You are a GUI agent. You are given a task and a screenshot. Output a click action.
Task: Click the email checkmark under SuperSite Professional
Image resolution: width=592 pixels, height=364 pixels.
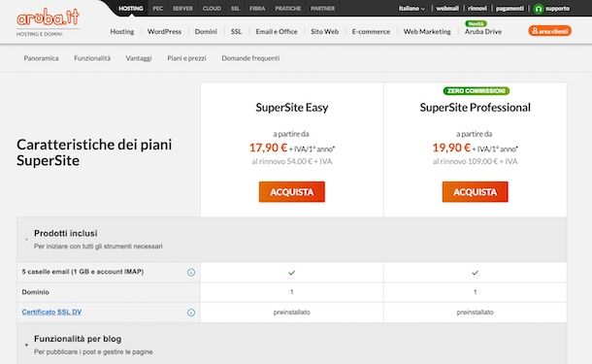pos(475,272)
